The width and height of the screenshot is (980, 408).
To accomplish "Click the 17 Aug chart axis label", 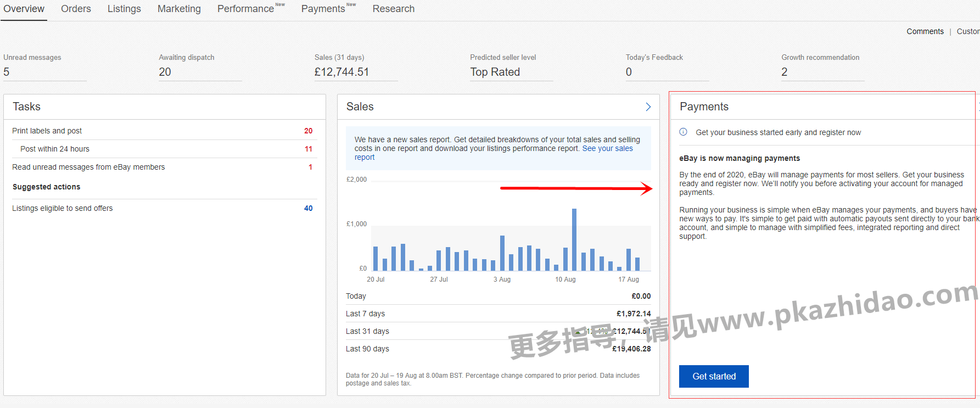I will (x=629, y=280).
